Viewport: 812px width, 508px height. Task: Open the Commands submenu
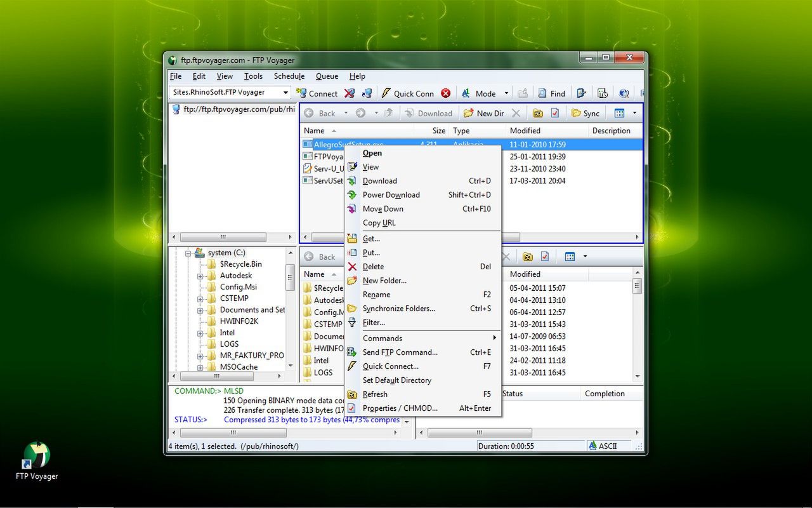423,338
